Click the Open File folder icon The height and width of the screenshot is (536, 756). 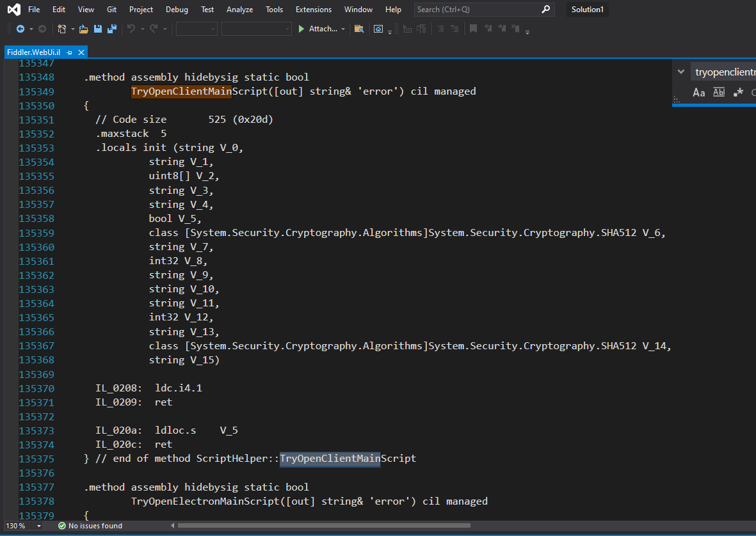tap(83, 29)
